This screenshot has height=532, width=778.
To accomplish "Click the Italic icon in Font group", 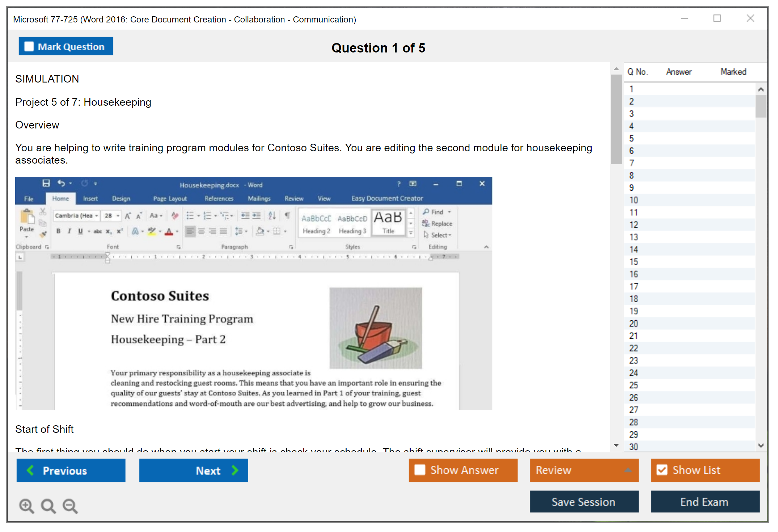I will (69, 231).
